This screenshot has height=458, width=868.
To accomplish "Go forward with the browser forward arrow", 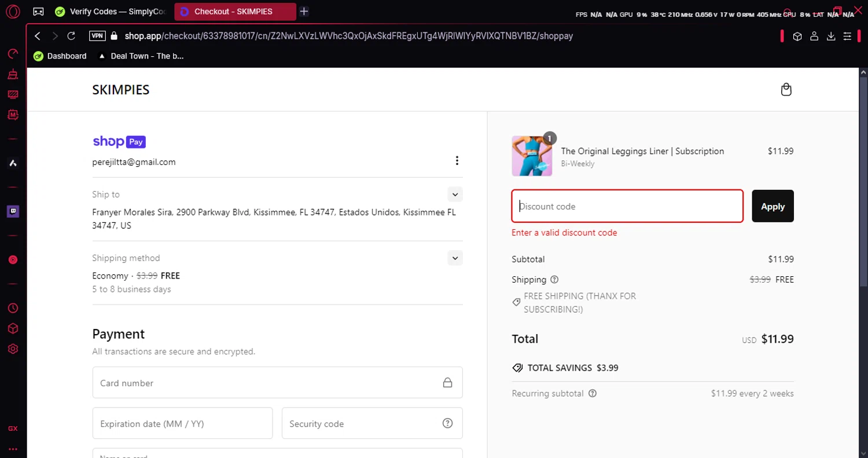I will point(55,36).
